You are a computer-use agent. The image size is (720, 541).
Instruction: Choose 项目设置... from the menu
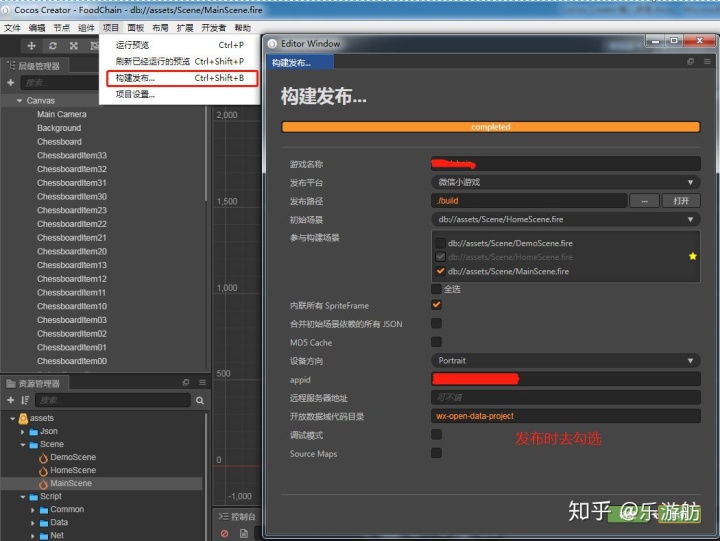pyautogui.click(x=180, y=95)
